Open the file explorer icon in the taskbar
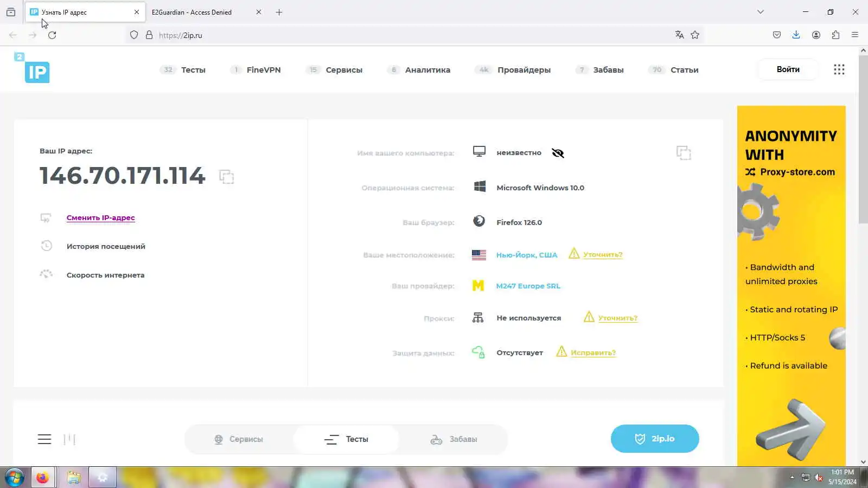868x488 pixels. [x=73, y=478]
